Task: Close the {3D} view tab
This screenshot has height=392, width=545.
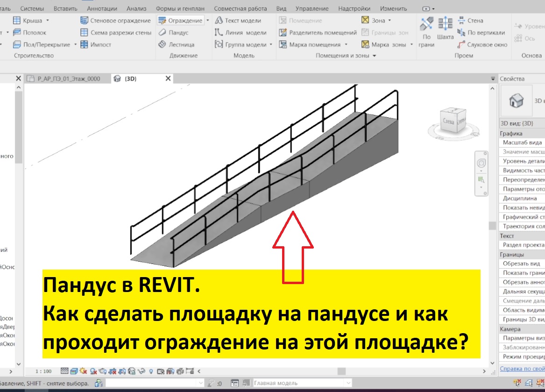Action: pos(168,78)
